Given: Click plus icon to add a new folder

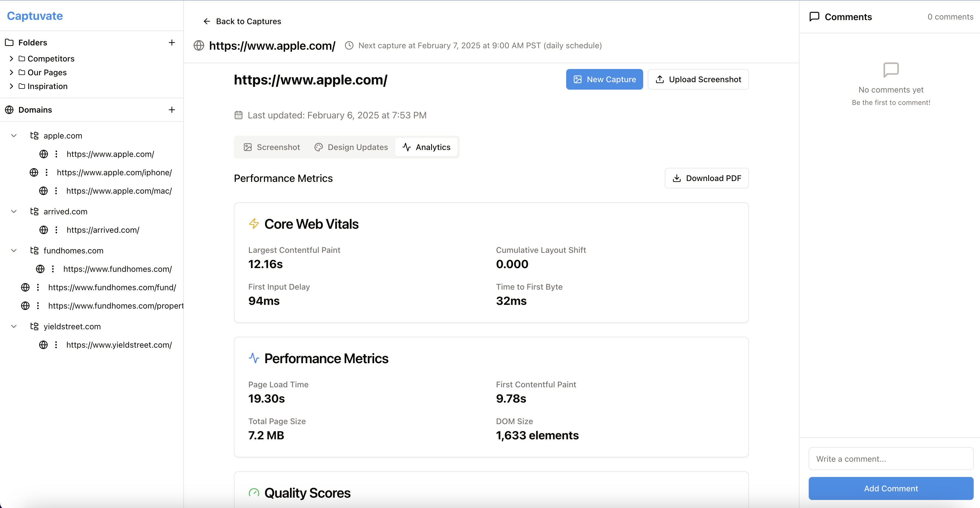Looking at the screenshot, I should [x=172, y=42].
